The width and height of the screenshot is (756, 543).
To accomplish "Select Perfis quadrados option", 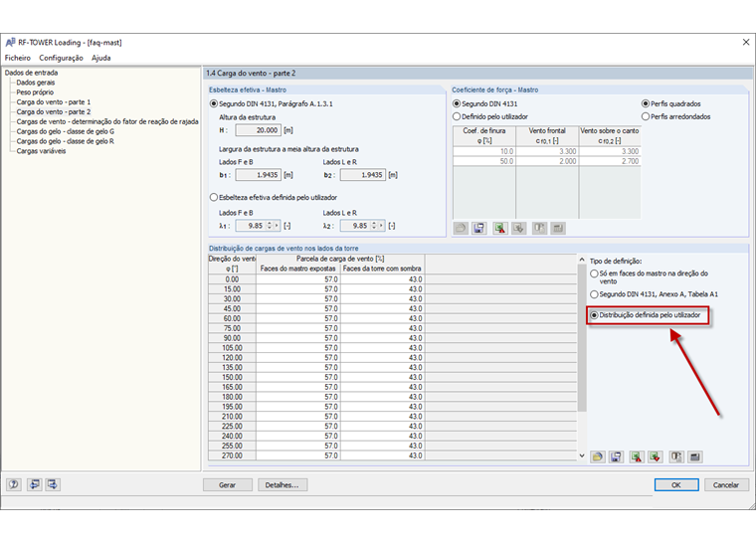I will click(x=646, y=103).
